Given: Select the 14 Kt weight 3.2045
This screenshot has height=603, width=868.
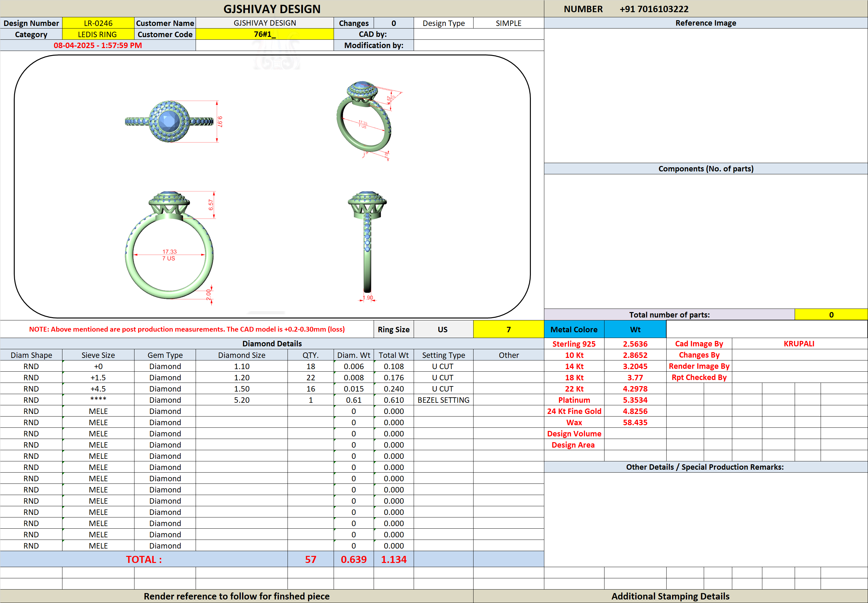Looking at the screenshot, I should coord(636,366).
